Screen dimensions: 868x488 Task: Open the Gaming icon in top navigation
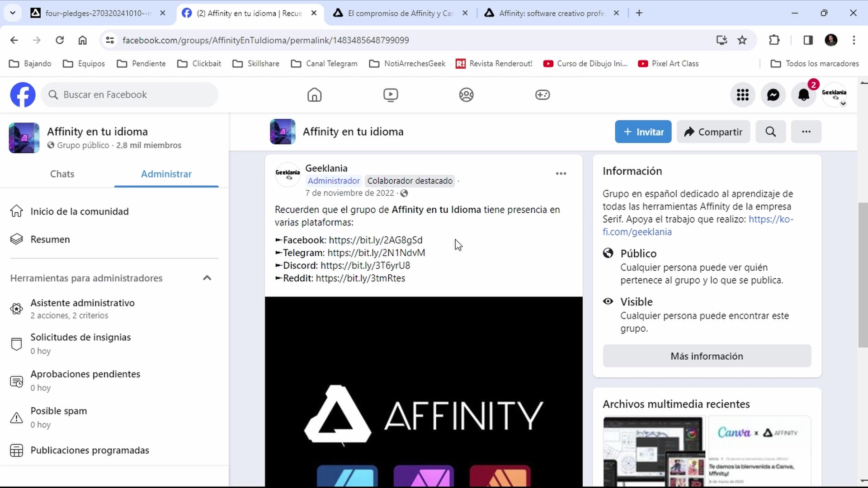(542, 95)
